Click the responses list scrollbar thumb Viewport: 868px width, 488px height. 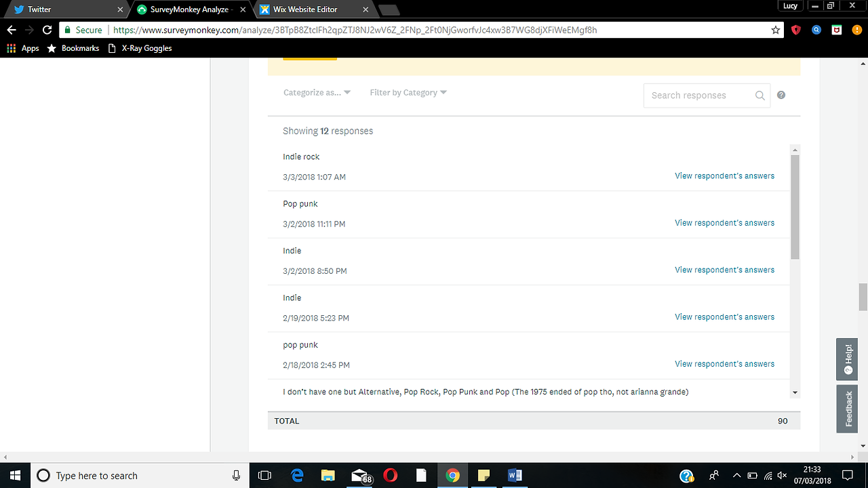[x=795, y=207]
